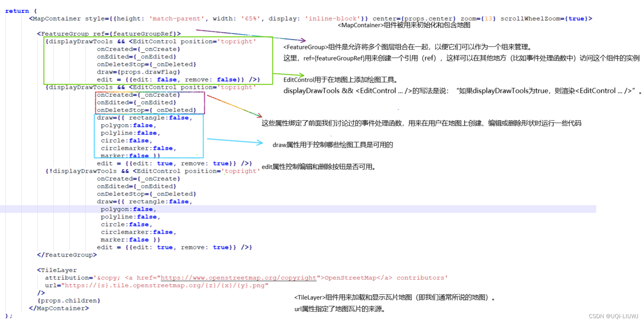644x323 pixels.
Task: Click the 'draw={props.drawFlag}' line
Action: point(139,72)
